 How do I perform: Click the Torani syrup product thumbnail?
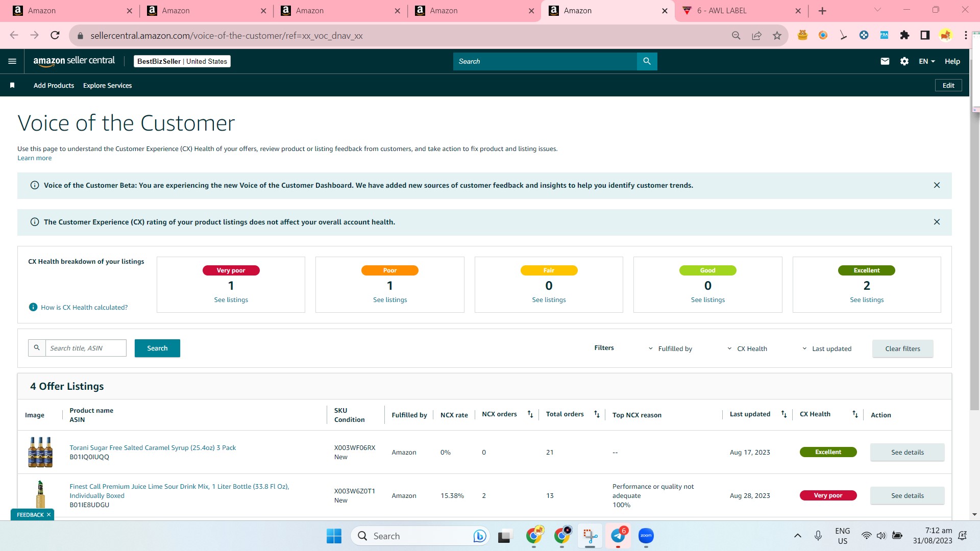(40, 452)
